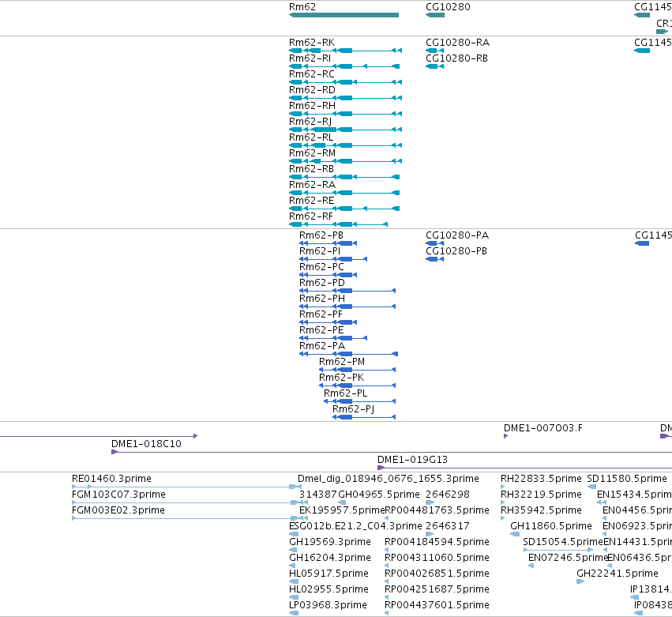This screenshot has height=617, width=672.
Task: Click the Rm62-RH transcript name
Action: pyautogui.click(x=312, y=106)
